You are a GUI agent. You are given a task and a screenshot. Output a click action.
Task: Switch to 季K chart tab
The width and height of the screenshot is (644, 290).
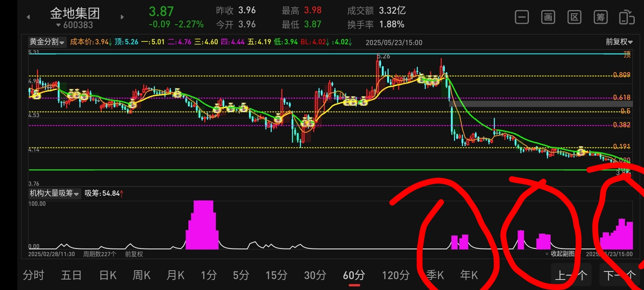point(435,275)
